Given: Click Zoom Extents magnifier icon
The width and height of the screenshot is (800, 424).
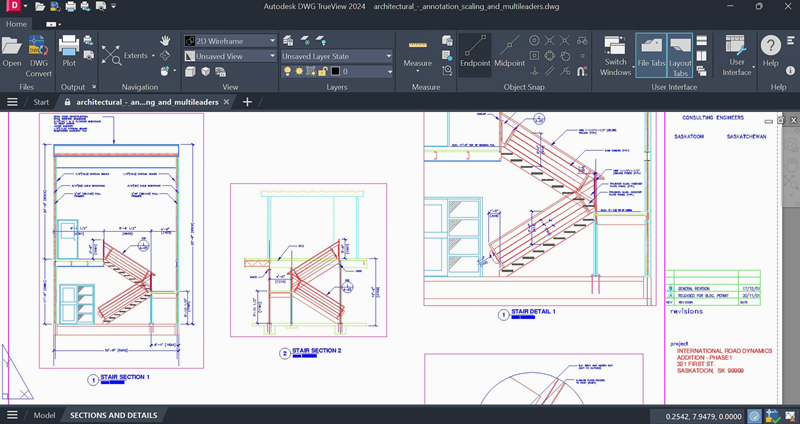Looking at the screenshot, I should [111, 55].
